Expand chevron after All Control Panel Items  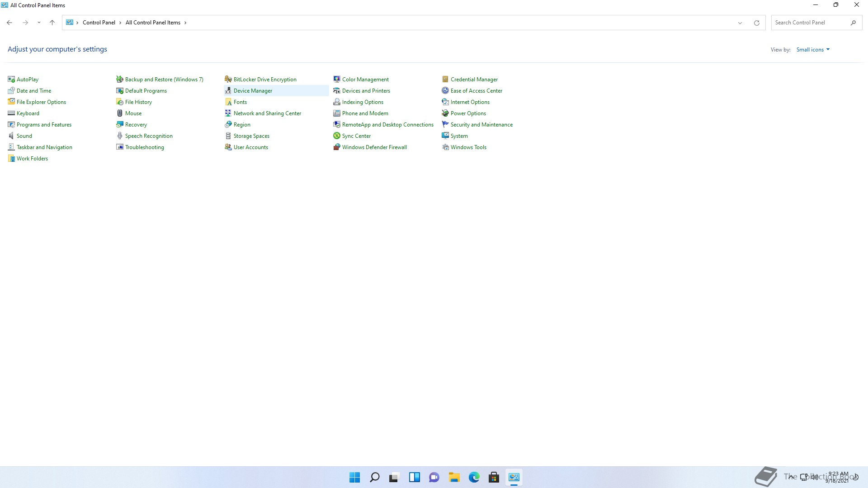tap(185, 23)
